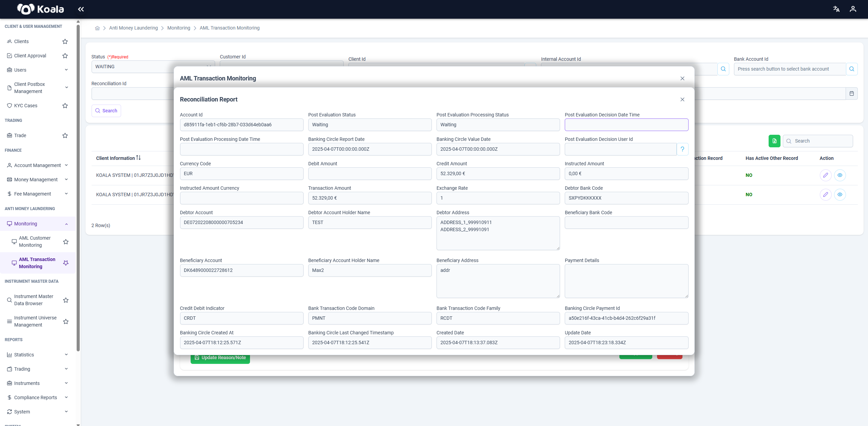Open AML Customer Monitoring menu item

35,241
